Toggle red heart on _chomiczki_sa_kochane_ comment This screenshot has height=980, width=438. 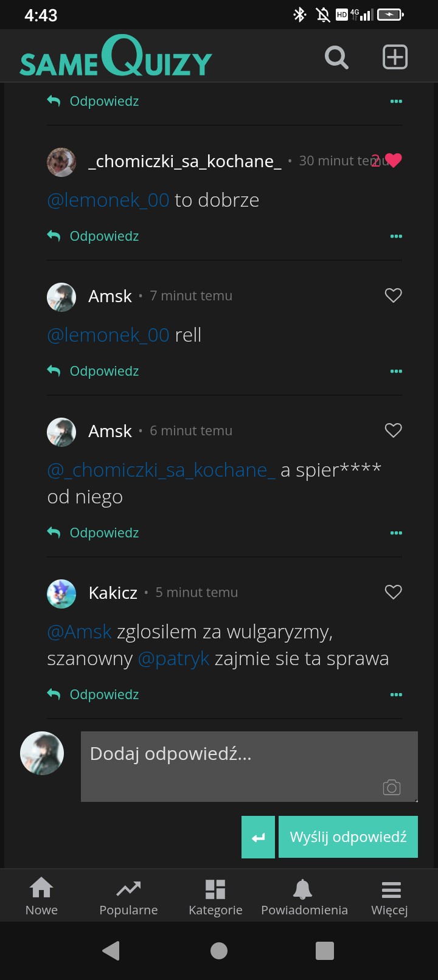coord(394,160)
